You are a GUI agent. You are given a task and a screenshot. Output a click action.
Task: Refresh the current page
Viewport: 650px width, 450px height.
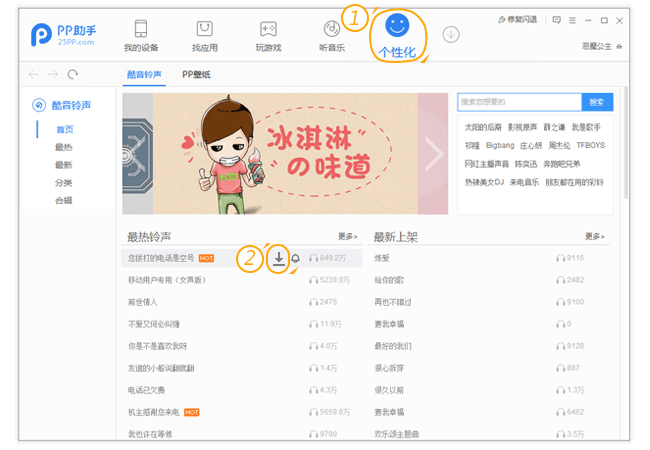(73, 74)
